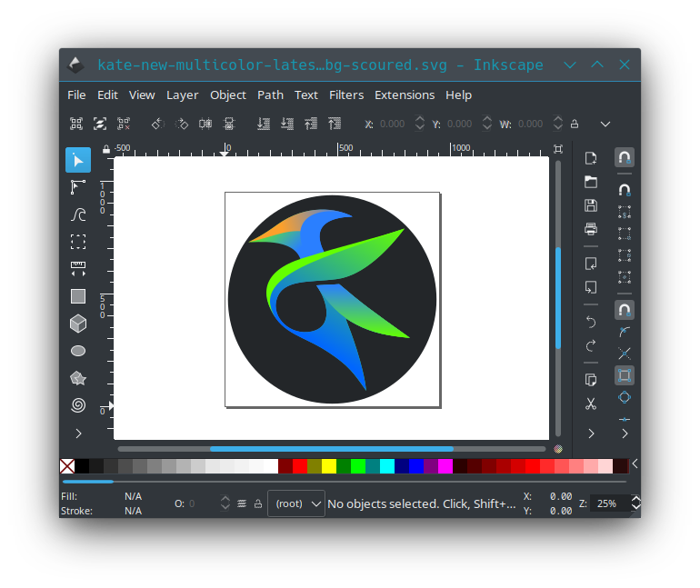
Task: Toggle snap to bounding box corners
Action: pyautogui.click(x=625, y=234)
